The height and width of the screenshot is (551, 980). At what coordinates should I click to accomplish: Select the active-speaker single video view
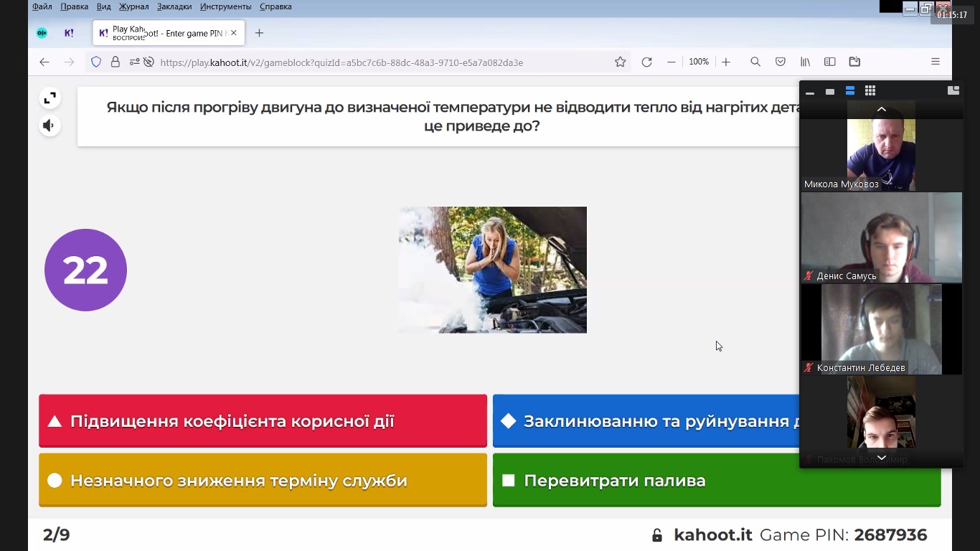830,92
